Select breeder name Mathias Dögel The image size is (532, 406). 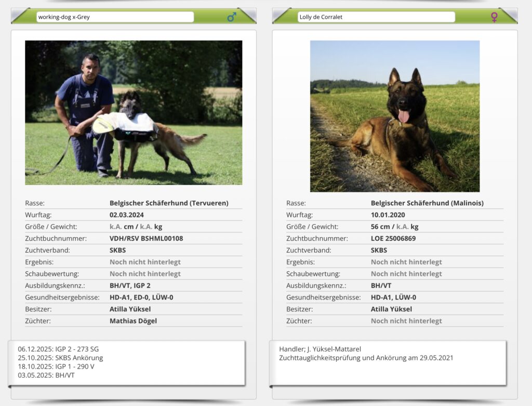[x=133, y=321]
